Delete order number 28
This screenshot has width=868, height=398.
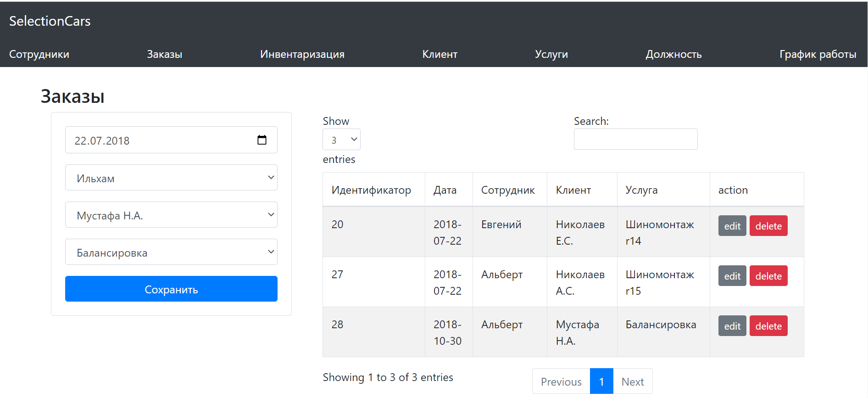[x=768, y=326]
